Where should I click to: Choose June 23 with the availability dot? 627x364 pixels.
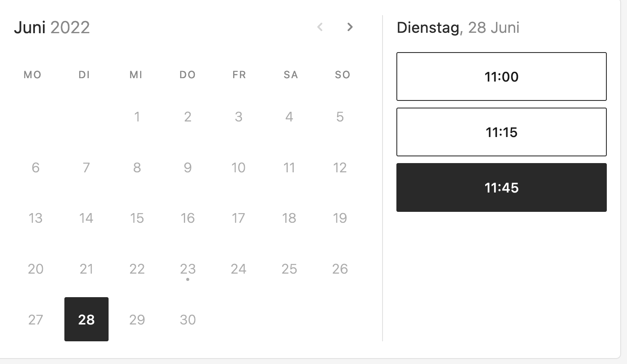tap(188, 269)
